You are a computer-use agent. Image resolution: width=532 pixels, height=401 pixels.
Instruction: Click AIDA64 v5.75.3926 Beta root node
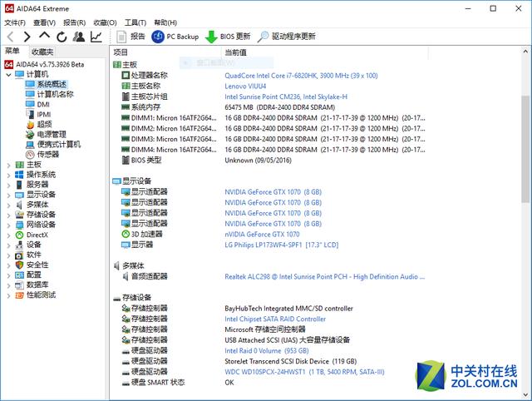[50, 64]
